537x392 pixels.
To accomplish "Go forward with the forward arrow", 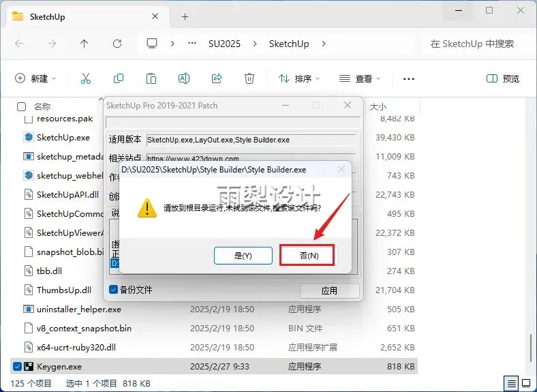I will [52, 44].
